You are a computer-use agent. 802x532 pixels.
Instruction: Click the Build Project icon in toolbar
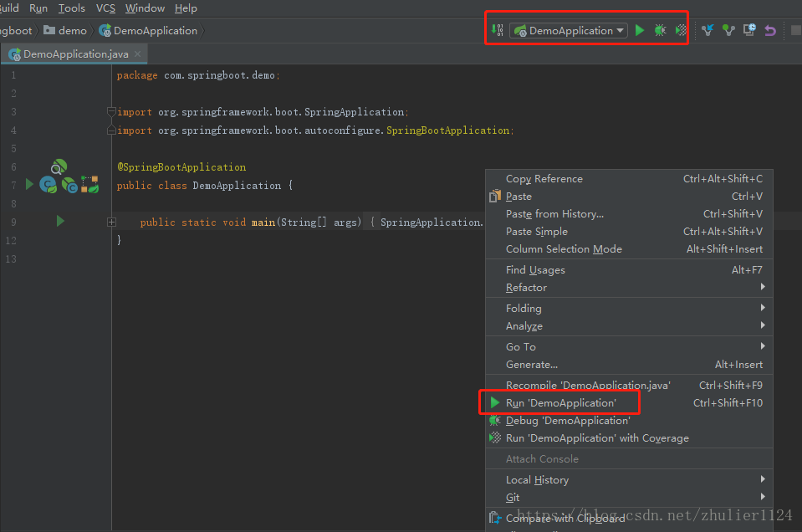(497, 30)
